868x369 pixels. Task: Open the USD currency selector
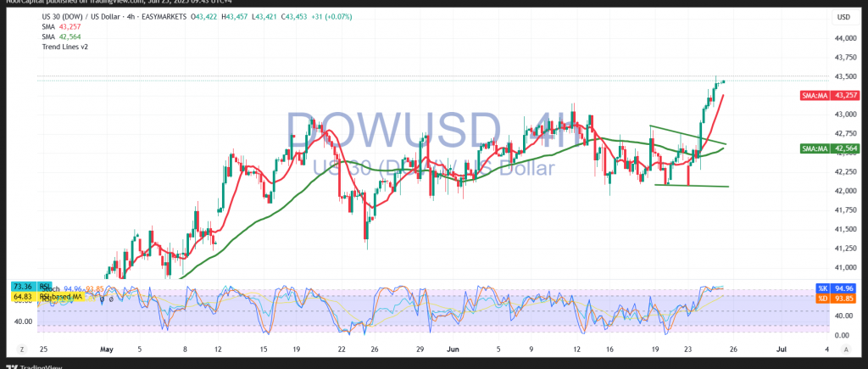843,18
